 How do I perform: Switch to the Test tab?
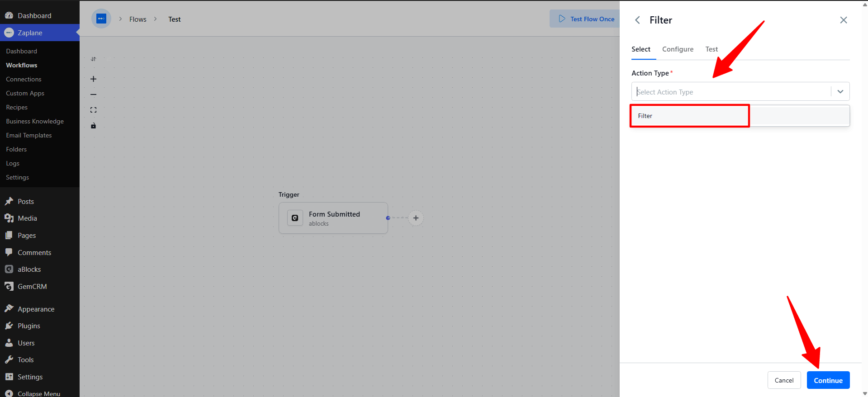tap(711, 49)
